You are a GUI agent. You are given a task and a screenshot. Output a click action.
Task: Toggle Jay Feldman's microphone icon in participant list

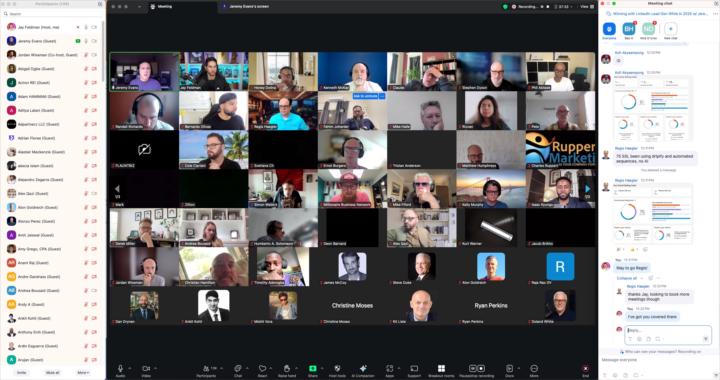86,28
